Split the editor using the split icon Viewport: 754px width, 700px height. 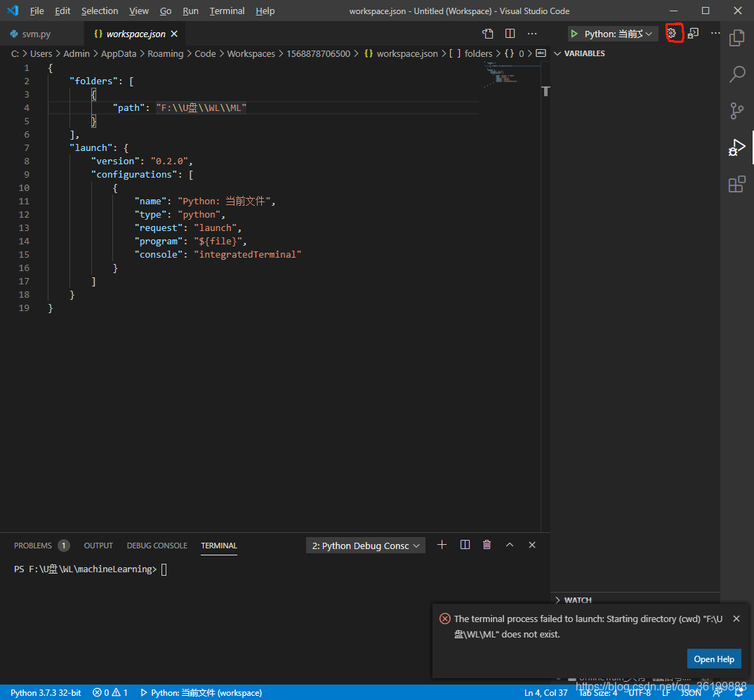click(x=510, y=33)
